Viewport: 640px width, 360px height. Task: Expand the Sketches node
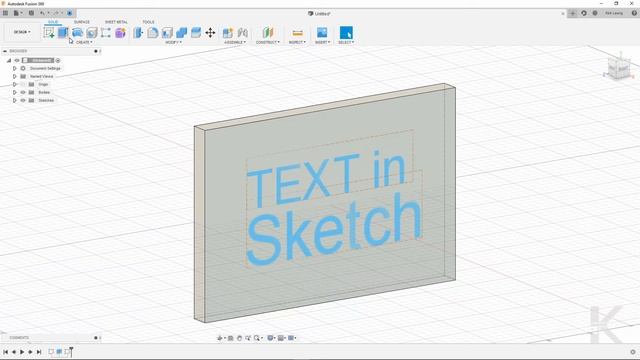pyautogui.click(x=15, y=100)
